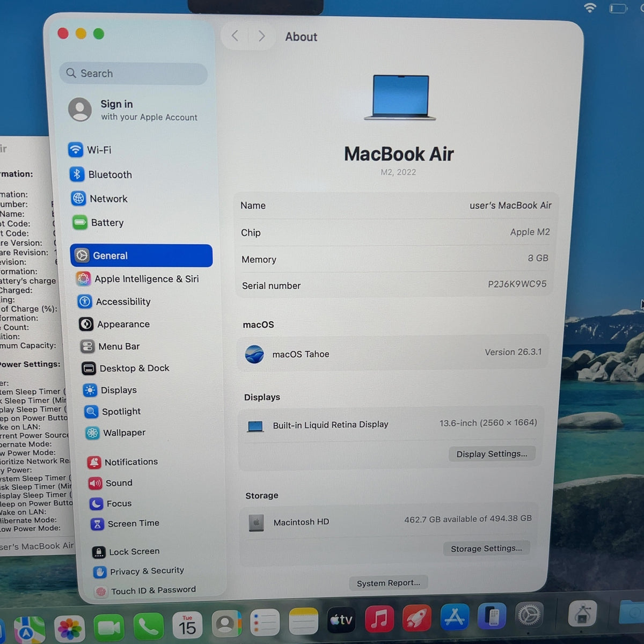The width and height of the screenshot is (644, 644).
Task: Select the General sidebar item
Action: tap(141, 255)
